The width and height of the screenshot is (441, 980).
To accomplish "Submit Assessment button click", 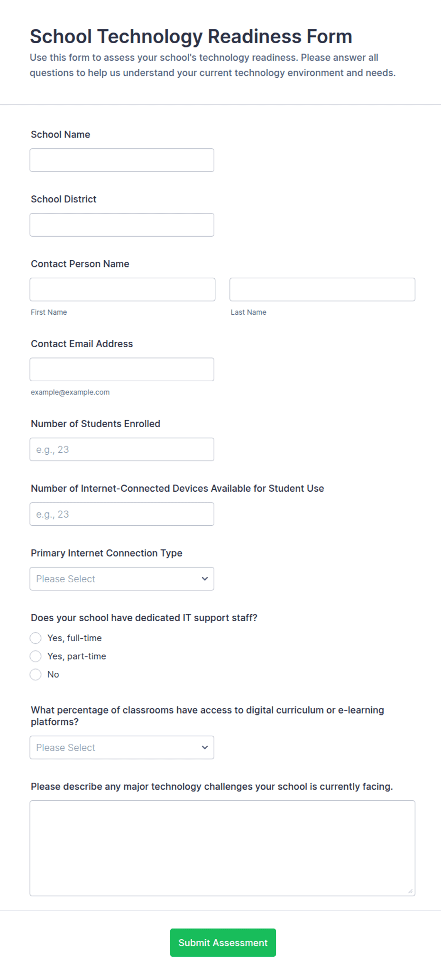I will pyautogui.click(x=223, y=943).
